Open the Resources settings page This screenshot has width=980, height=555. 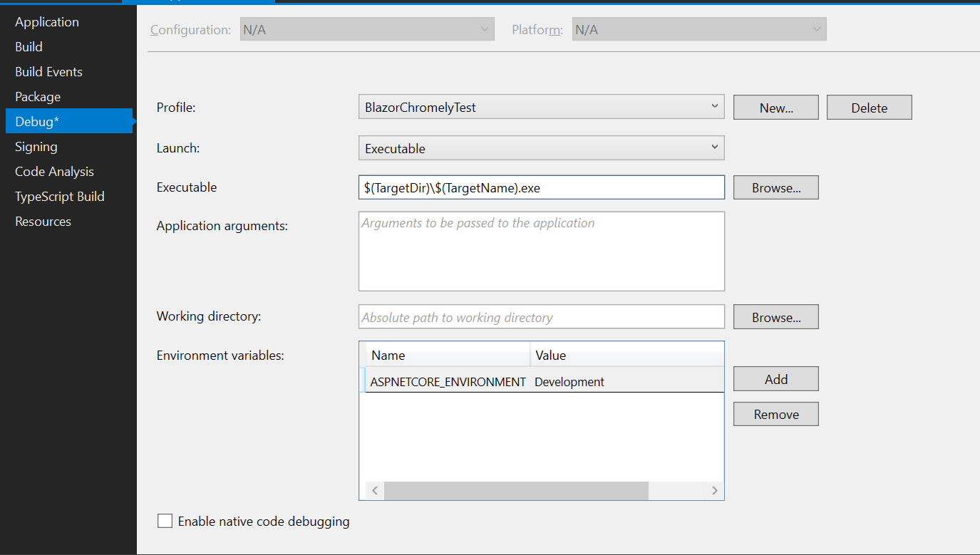43,221
